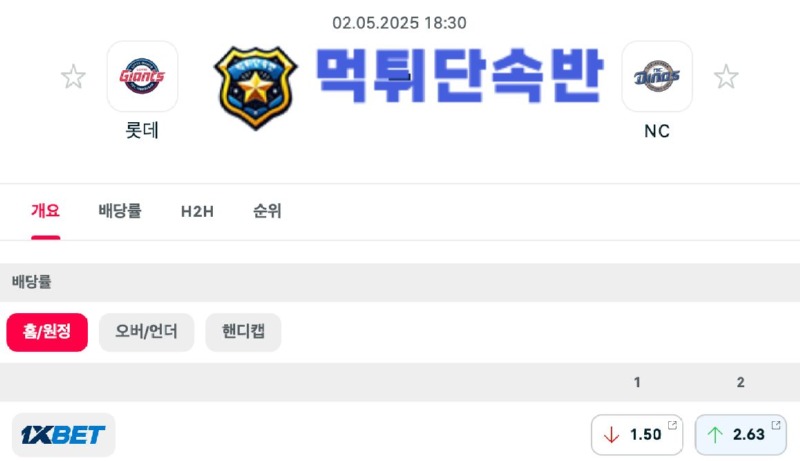The height and width of the screenshot is (461, 800).
Task: Favorite the 롯데 team with star icon
Action: pos(73,76)
